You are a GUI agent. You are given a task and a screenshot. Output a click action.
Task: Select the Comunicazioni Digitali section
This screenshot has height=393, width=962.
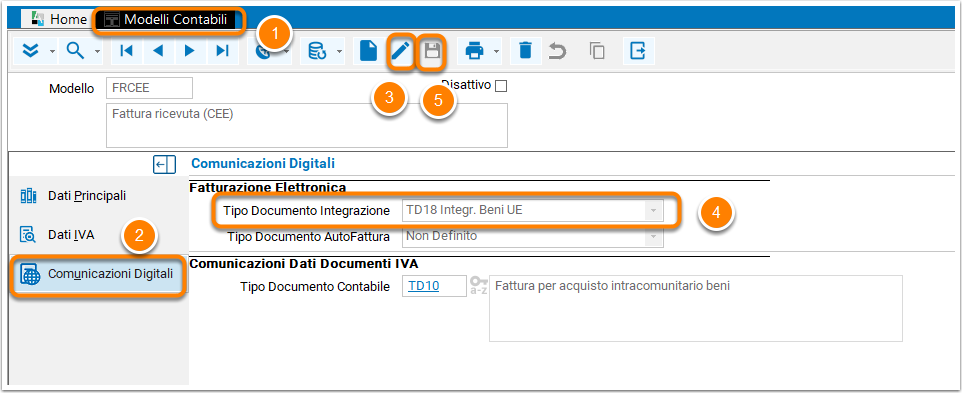[99, 274]
